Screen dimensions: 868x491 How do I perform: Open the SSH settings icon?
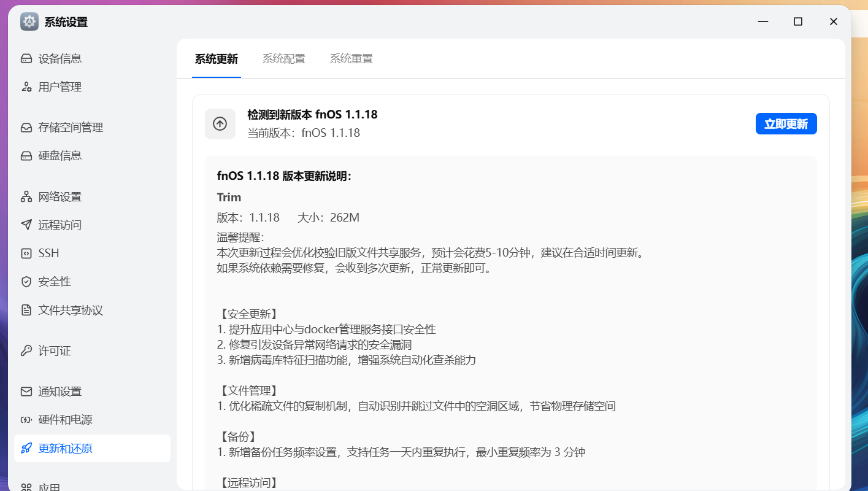[x=25, y=253]
